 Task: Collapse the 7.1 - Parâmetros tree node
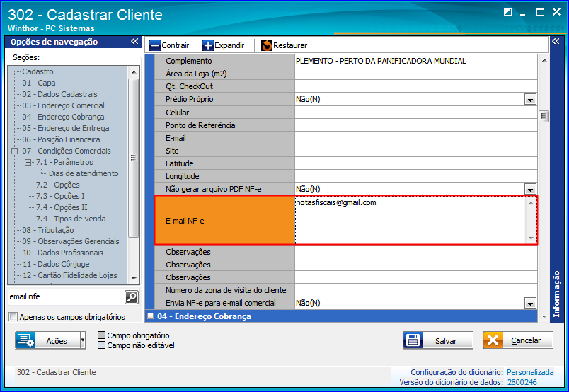click(x=28, y=162)
